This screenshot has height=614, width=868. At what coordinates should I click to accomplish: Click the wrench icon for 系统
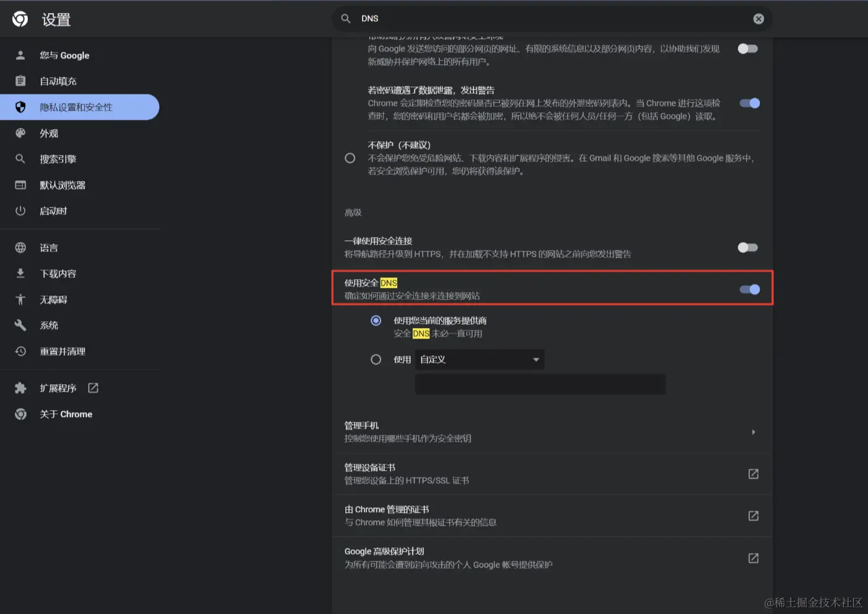pos(20,325)
